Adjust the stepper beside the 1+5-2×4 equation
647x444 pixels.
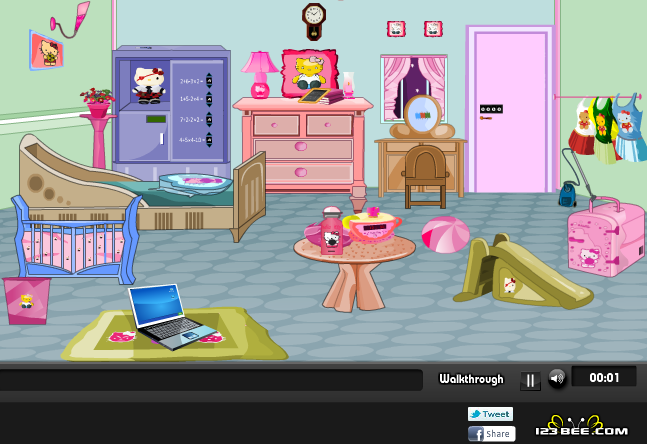click(209, 99)
